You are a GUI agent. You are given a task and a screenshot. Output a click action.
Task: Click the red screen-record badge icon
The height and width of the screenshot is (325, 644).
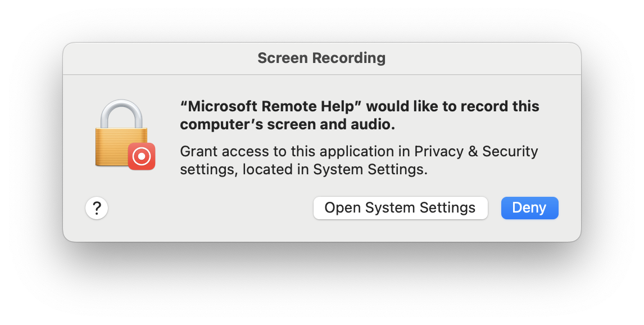click(141, 156)
